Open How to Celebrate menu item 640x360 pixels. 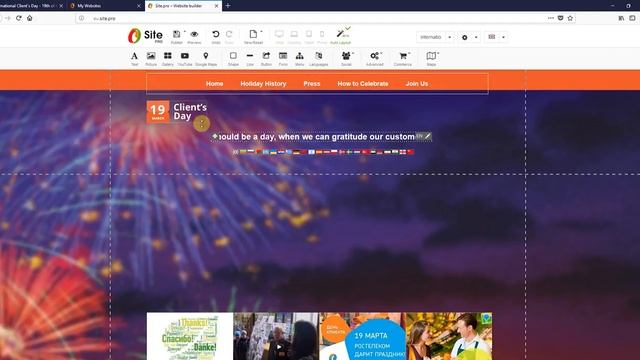point(363,84)
